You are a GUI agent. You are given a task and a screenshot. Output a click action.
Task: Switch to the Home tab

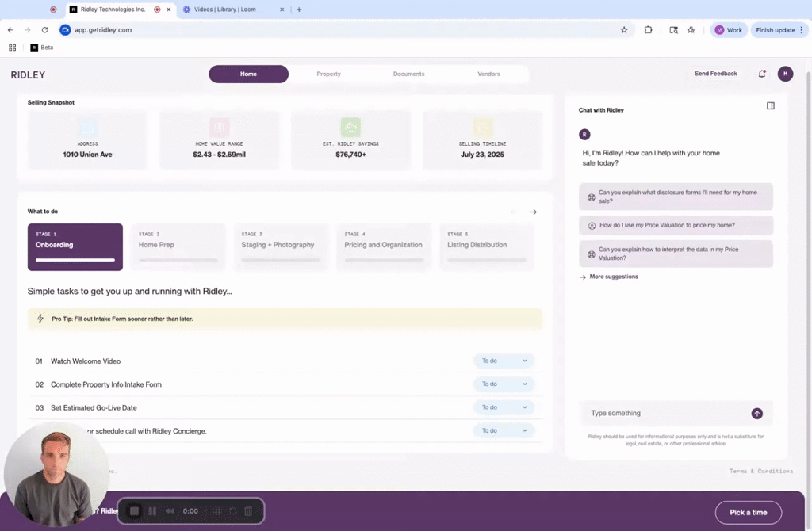(248, 74)
